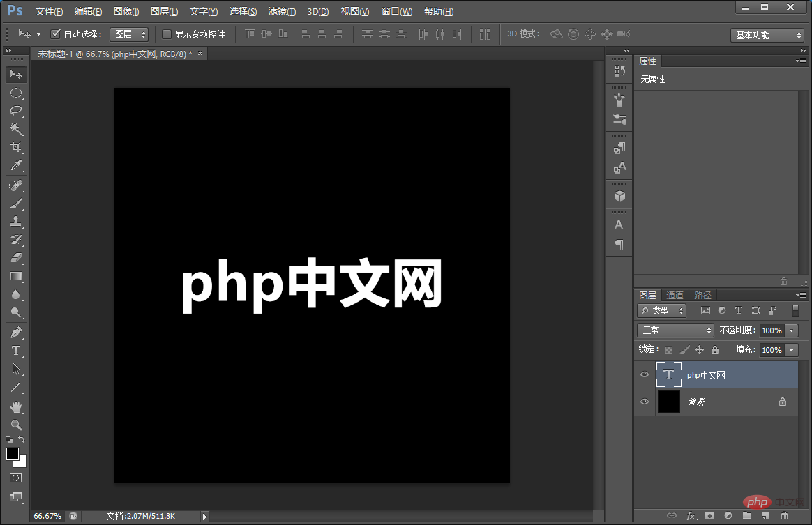Image resolution: width=812 pixels, height=525 pixels.
Task: Open the Opacity slider dropdown arrow
Action: click(x=791, y=330)
